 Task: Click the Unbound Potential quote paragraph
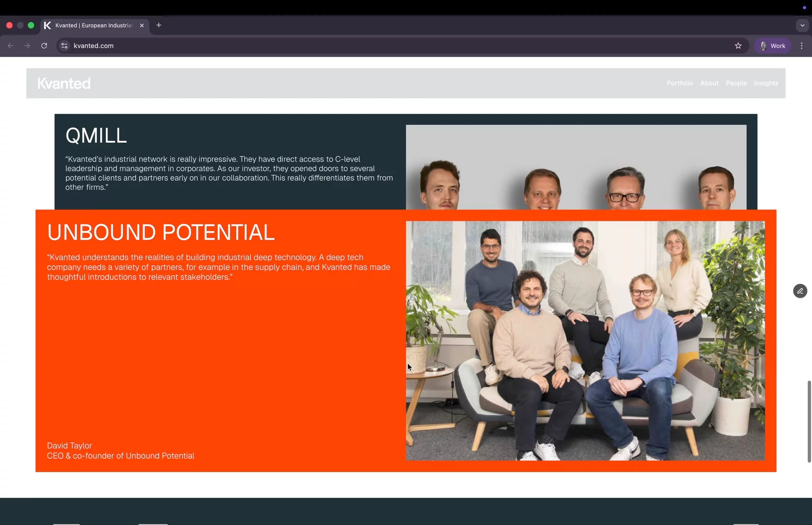pos(219,267)
